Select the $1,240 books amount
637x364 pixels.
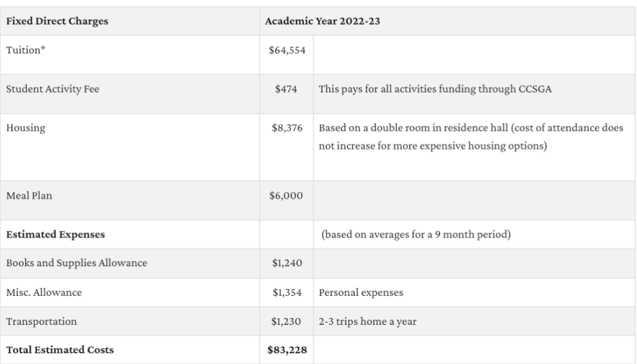[x=287, y=263]
